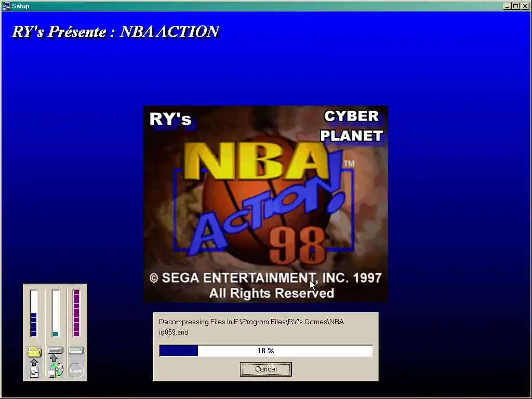Click the disk drive icon above the CD
532x399 pixels.
56,350
